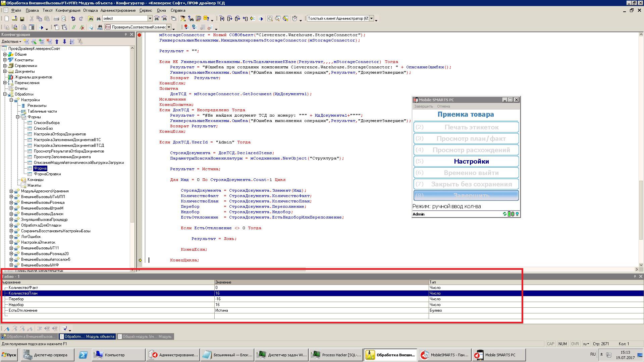
Task: Remove the breakpoint marker in the code gutter
Action: (x=140, y=35)
